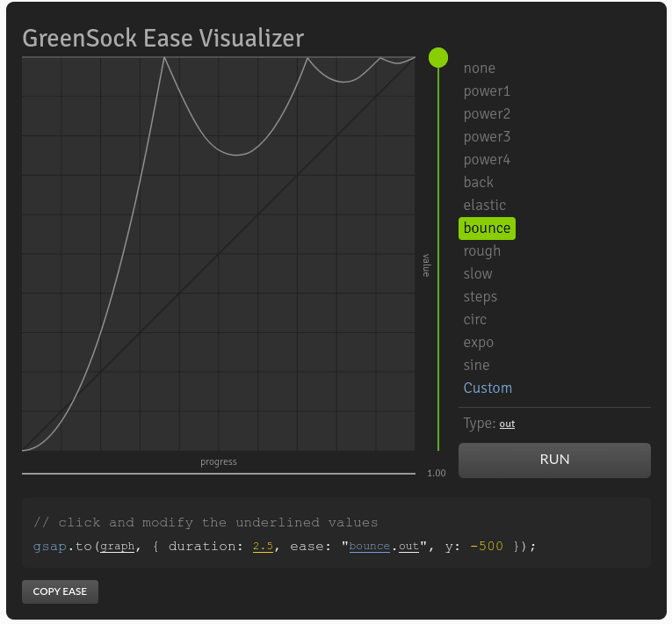
Task: Select the power1 ease
Action: click(487, 91)
